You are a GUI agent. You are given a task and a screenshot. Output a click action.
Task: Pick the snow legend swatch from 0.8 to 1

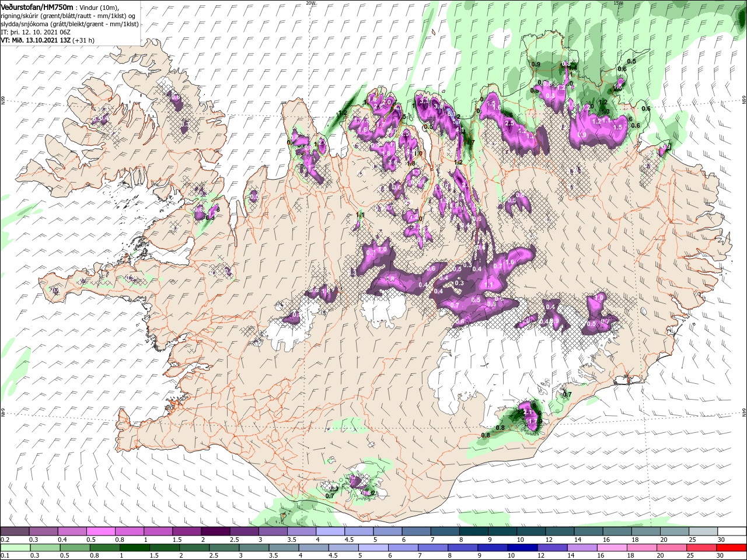pyautogui.click(x=130, y=531)
